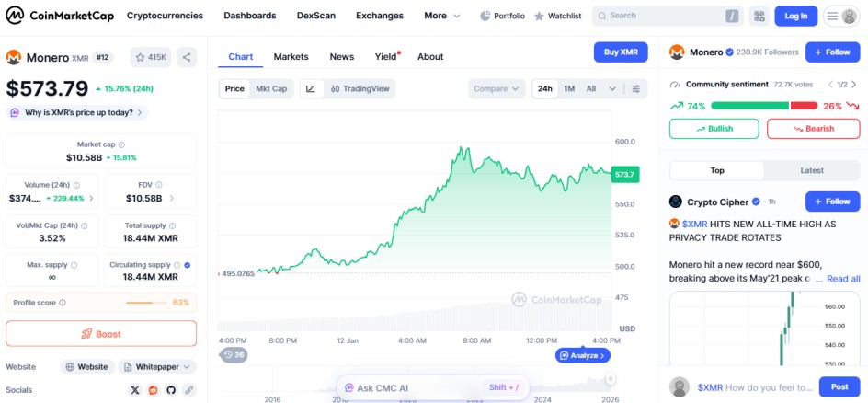Vote Bearish on Monero
The height and width of the screenshot is (403, 868).
click(x=813, y=129)
